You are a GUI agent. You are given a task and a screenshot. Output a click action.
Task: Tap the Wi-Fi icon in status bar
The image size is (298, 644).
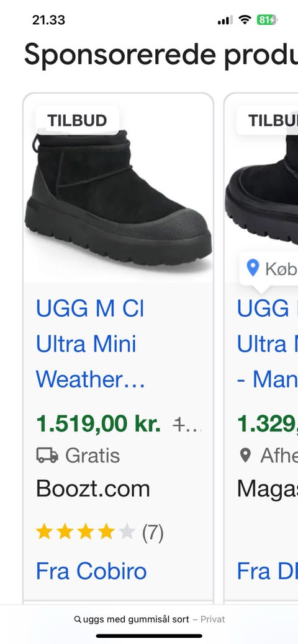click(x=245, y=20)
